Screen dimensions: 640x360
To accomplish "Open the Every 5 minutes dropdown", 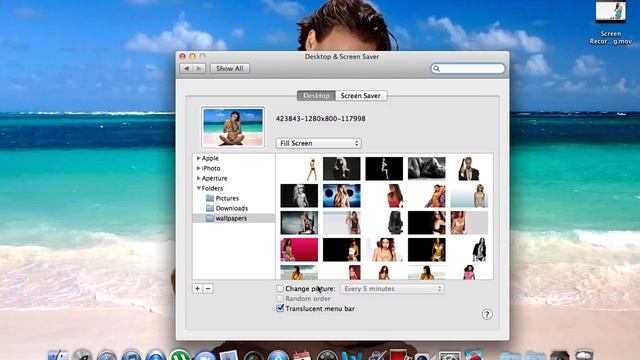I will tap(392, 289).
